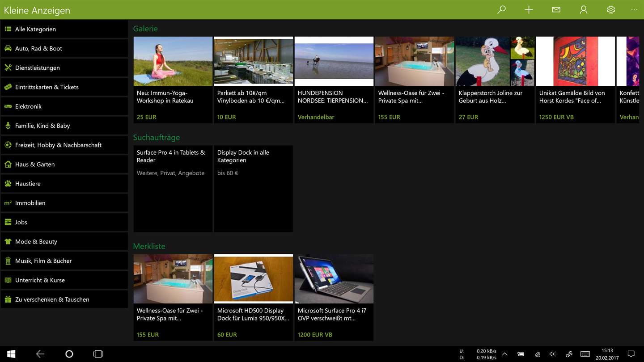Open the Action Center notification icon
Image resolution: width=644 pixels, height=362 pixels.
(x=631, y=354)
